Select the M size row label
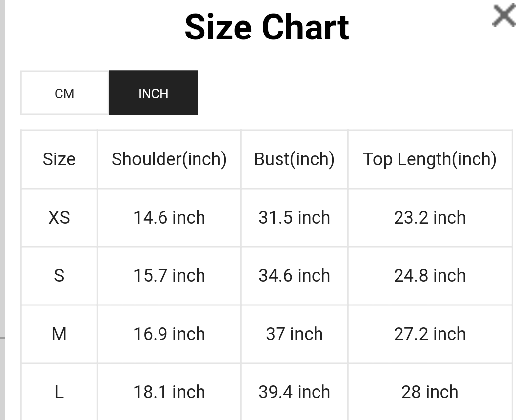 pyautogui.click(x=59, y=334)
